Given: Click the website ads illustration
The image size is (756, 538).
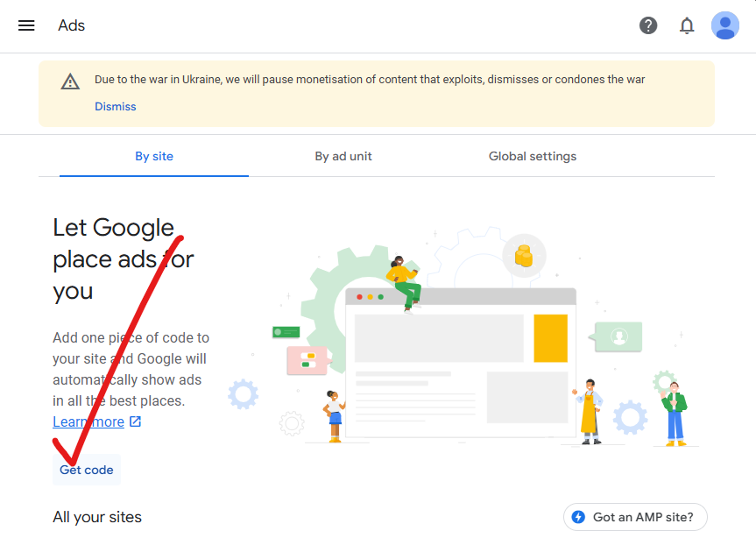Looking at the screenshot, I should (463, 337).
